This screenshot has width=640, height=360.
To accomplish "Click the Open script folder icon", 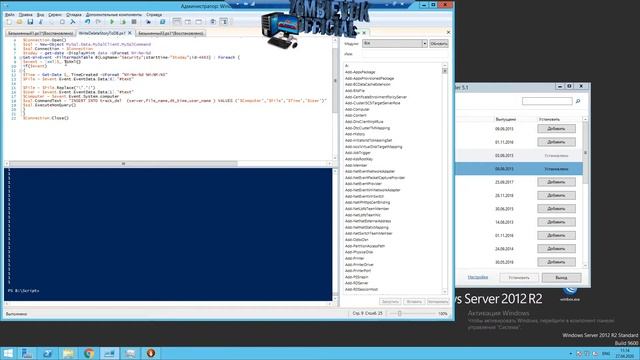I will (19, 22).
